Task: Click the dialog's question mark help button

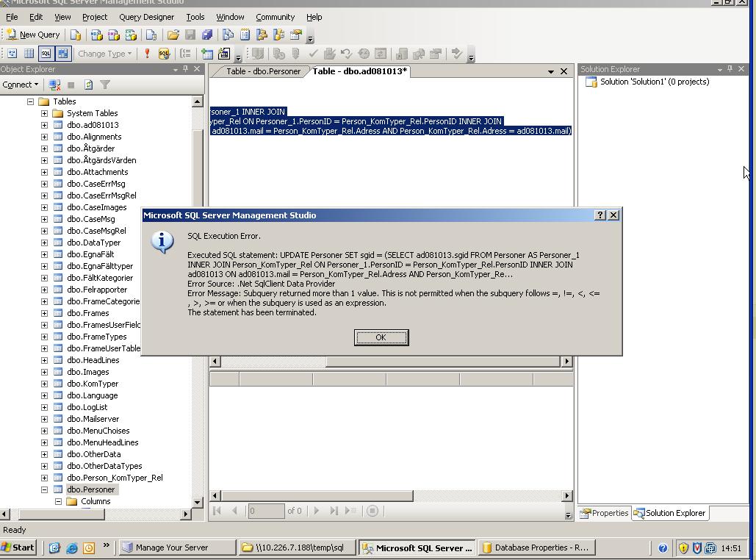Action: 600,215
